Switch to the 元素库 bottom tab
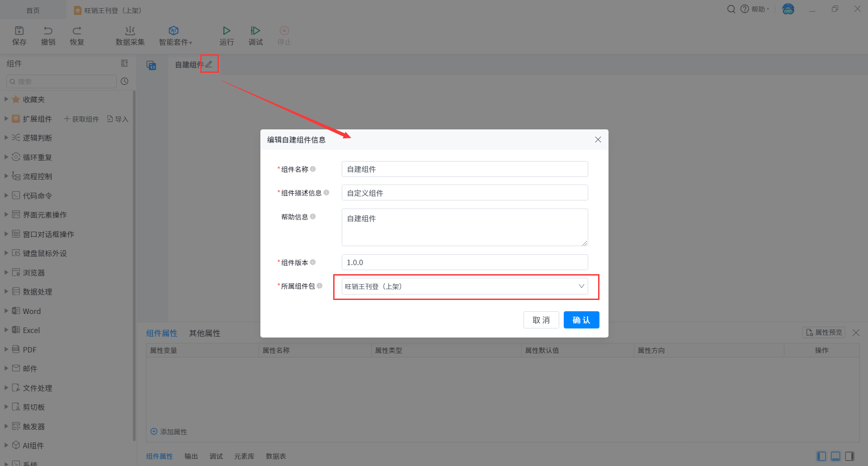The image size is (868, 466). pos(244,456)
